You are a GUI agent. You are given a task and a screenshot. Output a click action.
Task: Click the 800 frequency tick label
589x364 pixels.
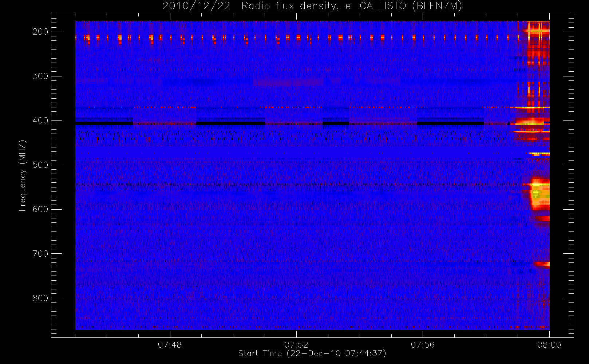40,298
